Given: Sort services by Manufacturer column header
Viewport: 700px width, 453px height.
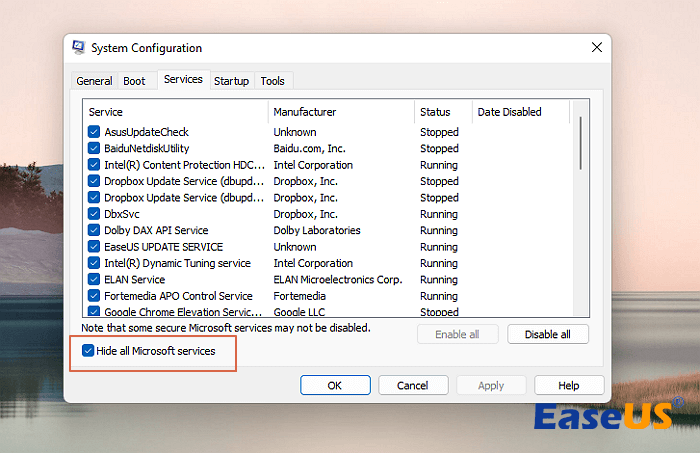Looking at the screenshot, I should pos(340,112).
